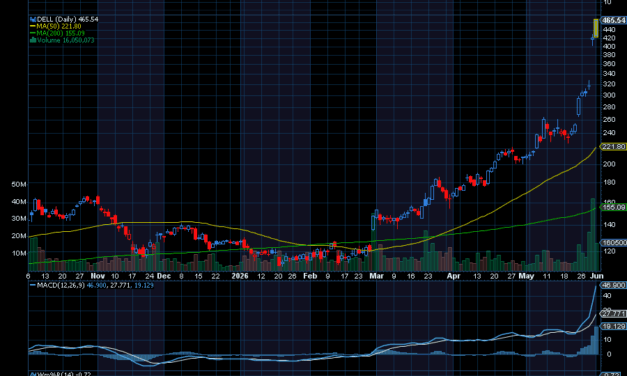Click the May label on date axis
Viewport: 627px width, 376px height.
[x=526, y=276]
